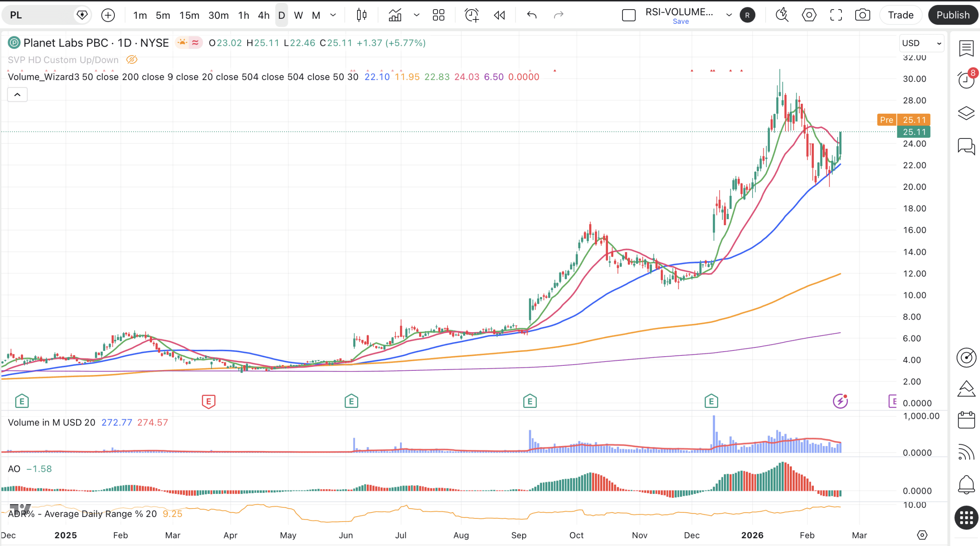Open the USD currency dropdown
The width and height of the screenshot is (980, 546).
point(921,43)
